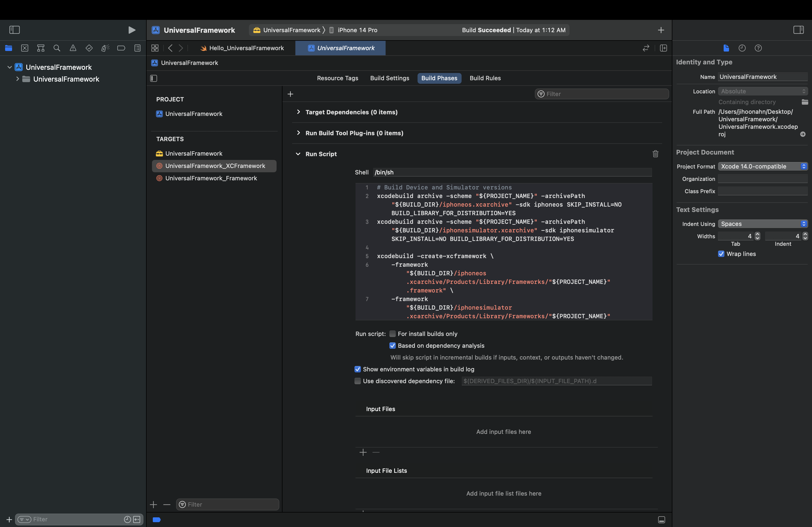Image resolution: width=812 pixels, height=527 pixels.
Task: Open the Hello_UniversalFramework editor tab
Action: point(242,48)
